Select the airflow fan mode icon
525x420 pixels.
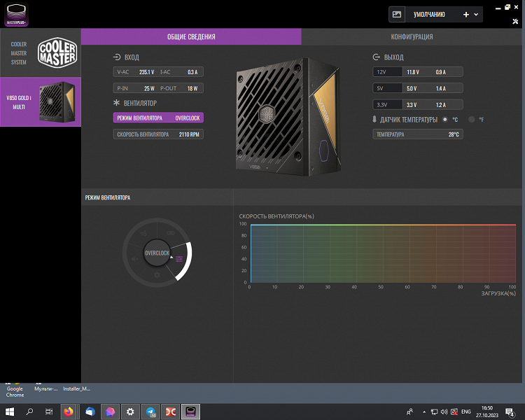pyautogui.click(x=143, y=233)
